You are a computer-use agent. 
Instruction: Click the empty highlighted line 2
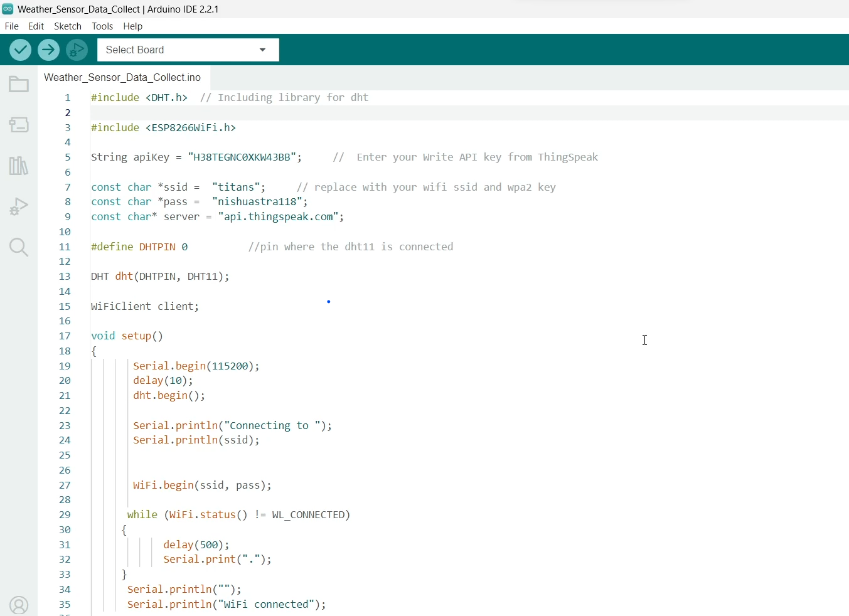(x=469, y=113)
